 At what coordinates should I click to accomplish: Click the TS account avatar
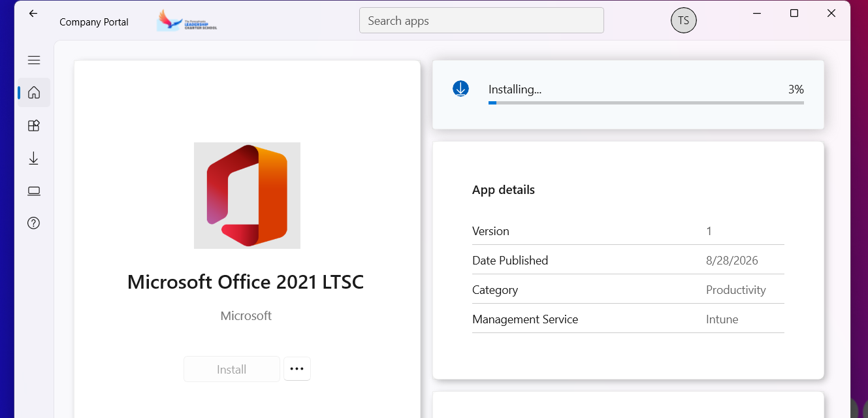pyautogui.click(x=684, y=20)
